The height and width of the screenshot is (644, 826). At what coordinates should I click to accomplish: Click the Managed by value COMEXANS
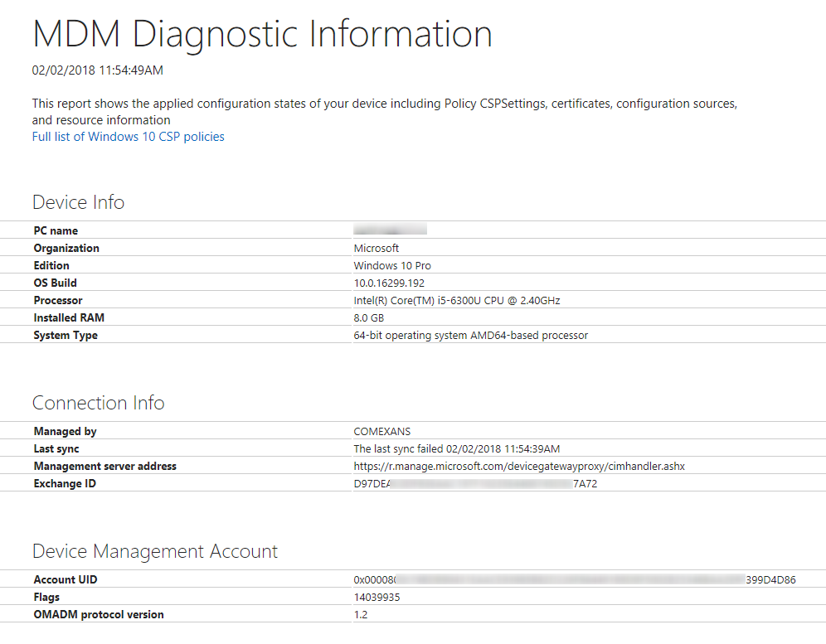coord(382,431)
